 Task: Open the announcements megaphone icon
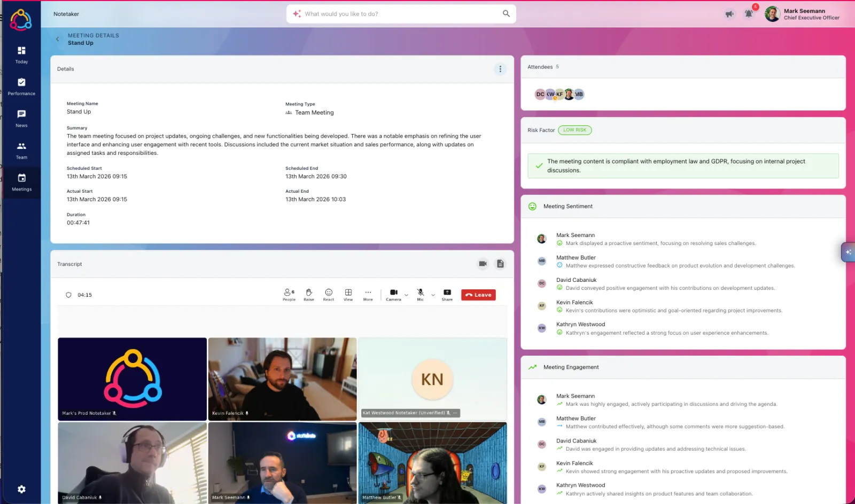pyautogui.click(x=729, y=14)
